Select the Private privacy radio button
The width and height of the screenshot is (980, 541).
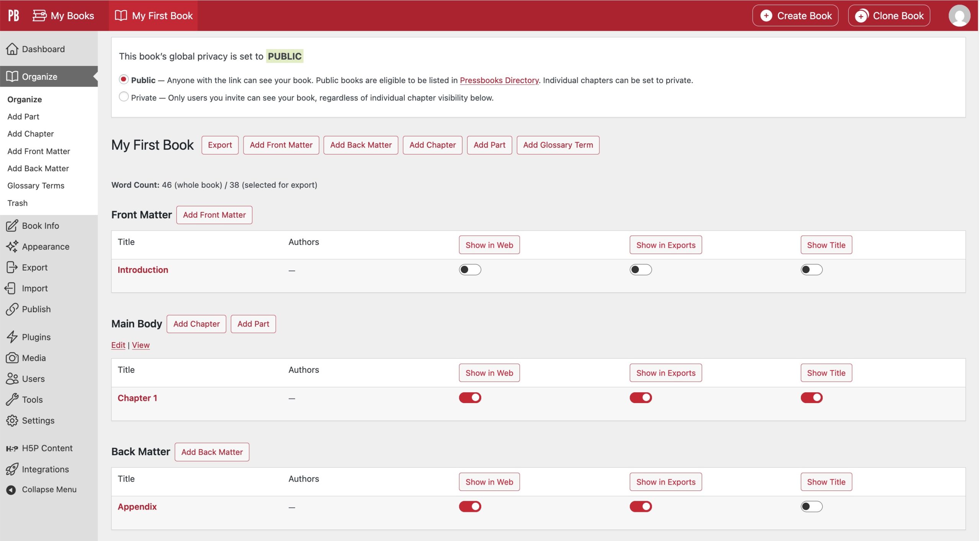(123, 97)
